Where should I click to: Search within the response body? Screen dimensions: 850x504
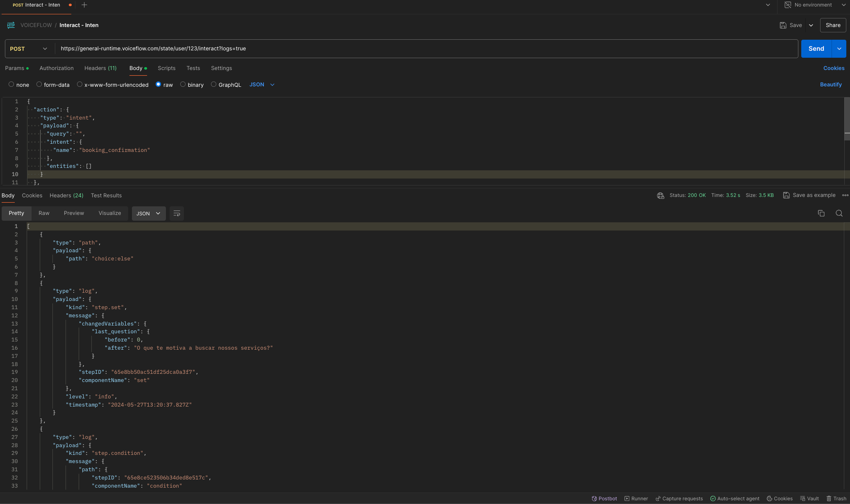coord(839,213)
